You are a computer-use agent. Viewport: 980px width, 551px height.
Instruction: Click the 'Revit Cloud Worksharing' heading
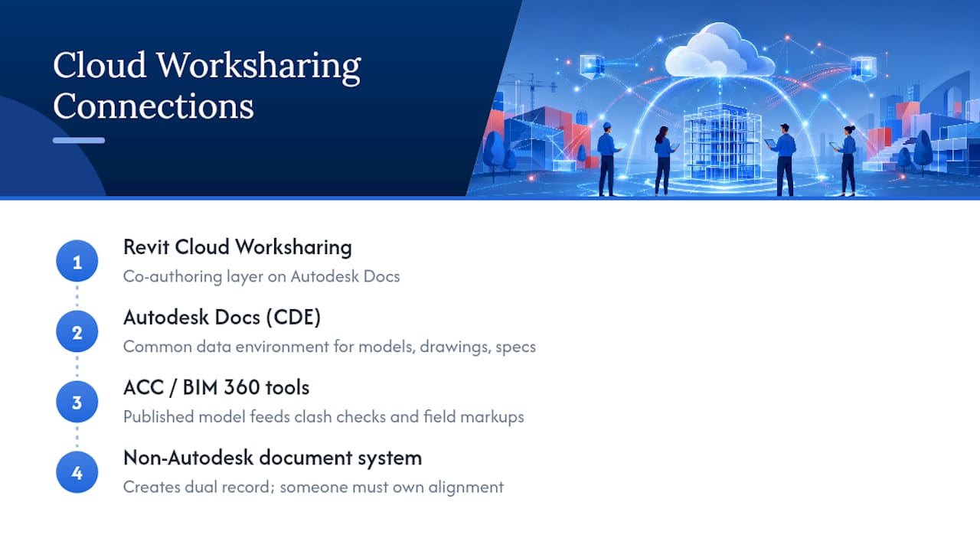(x=237, y=247)
